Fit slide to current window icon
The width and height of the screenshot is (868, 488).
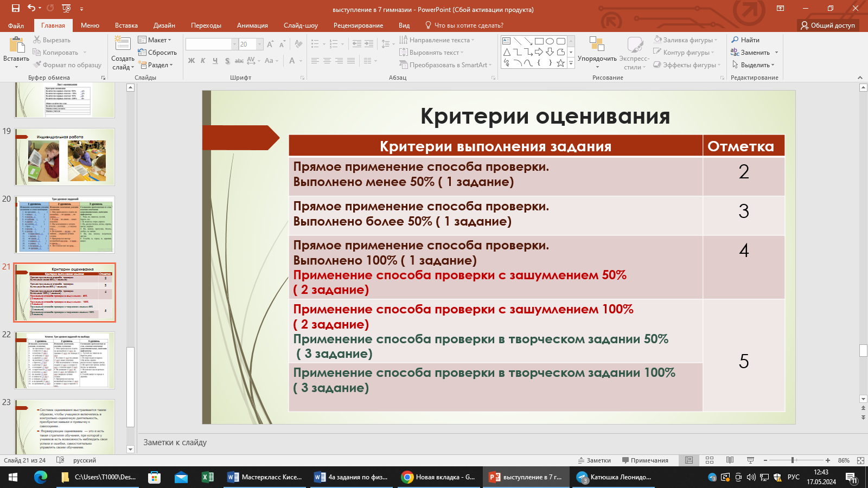[860, 460]
